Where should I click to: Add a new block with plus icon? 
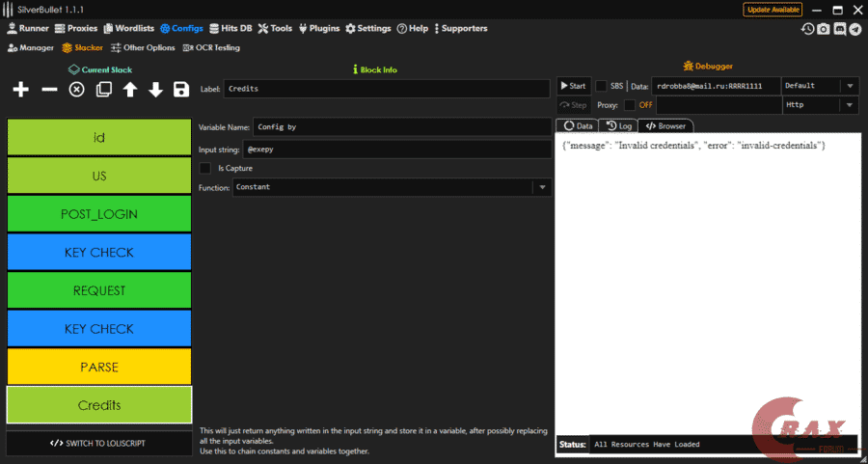point(20,89)
